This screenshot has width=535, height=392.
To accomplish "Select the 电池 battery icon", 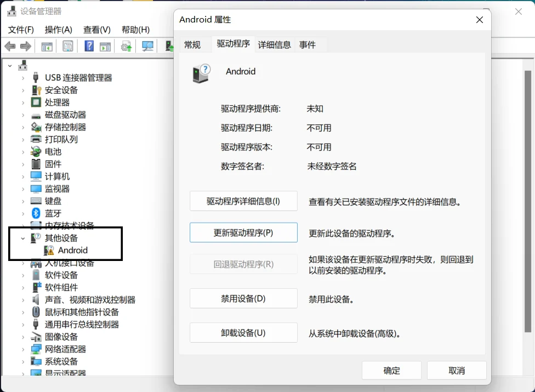I will [x=36, y=151].
